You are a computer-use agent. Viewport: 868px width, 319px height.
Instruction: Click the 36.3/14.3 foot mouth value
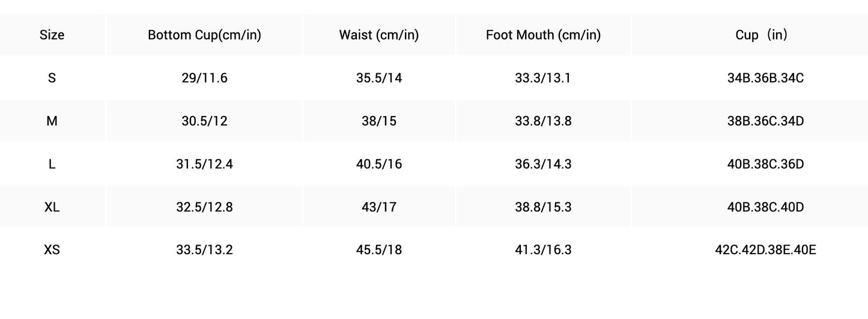pyautogui.click(x=543, y=164)
